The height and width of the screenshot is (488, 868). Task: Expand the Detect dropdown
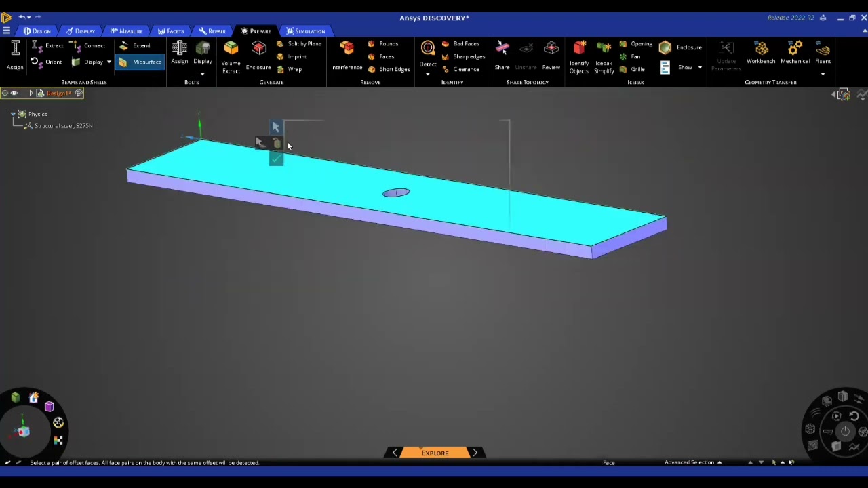click(428, 73)
